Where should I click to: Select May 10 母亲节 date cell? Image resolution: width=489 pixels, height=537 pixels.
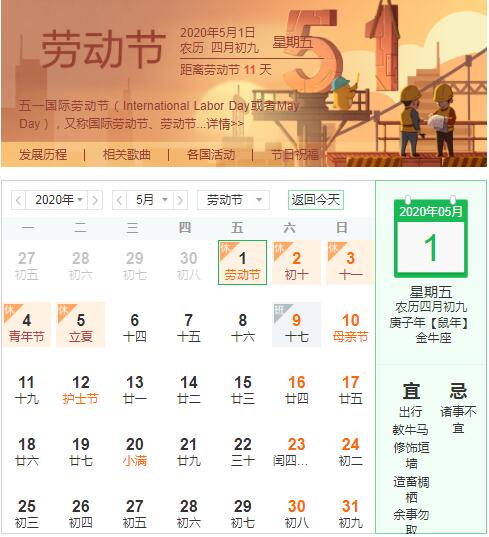coord(350,325)
